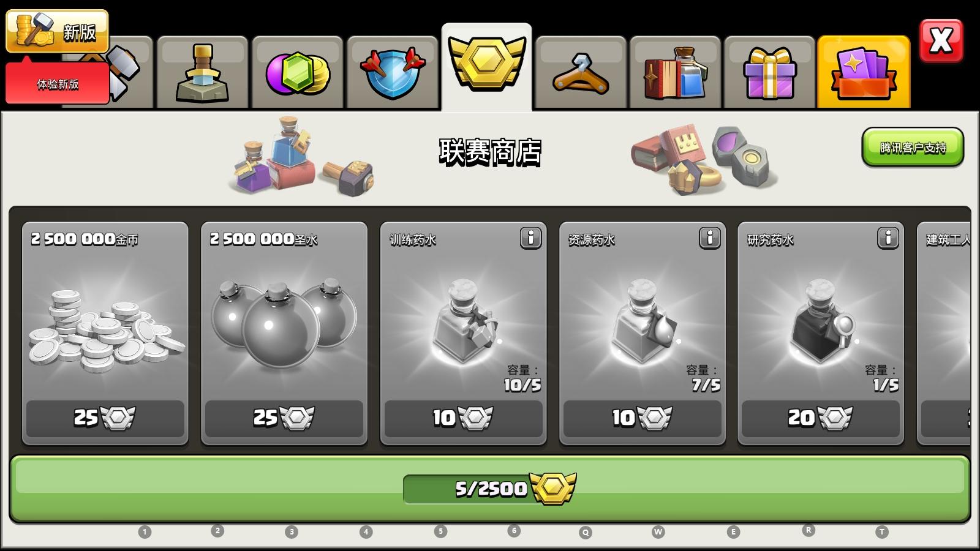This screenshot has width=980, height=551.
Task: Purchase 资源药水 for 10 medals
Action: (x=643, y=419)
